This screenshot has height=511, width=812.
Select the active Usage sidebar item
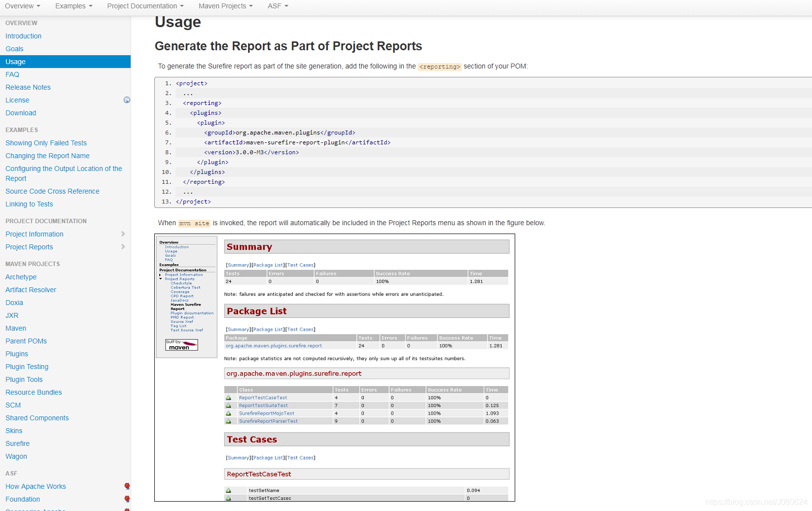65,62
